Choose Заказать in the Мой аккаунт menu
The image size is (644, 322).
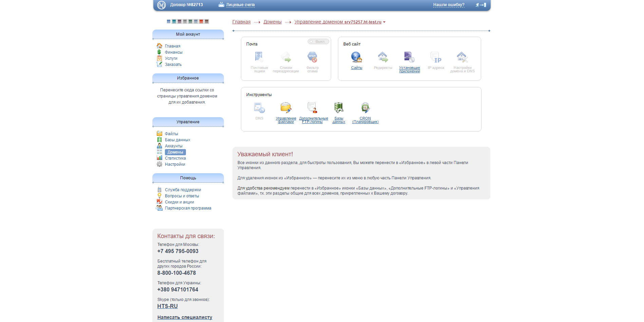pyautogui.click(x=173, y=65)
